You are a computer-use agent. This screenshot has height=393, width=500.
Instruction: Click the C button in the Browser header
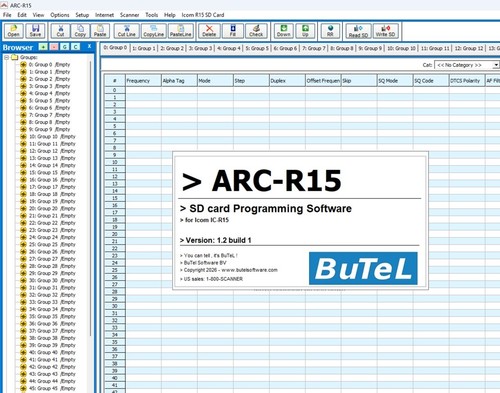(x=76, y=47)
